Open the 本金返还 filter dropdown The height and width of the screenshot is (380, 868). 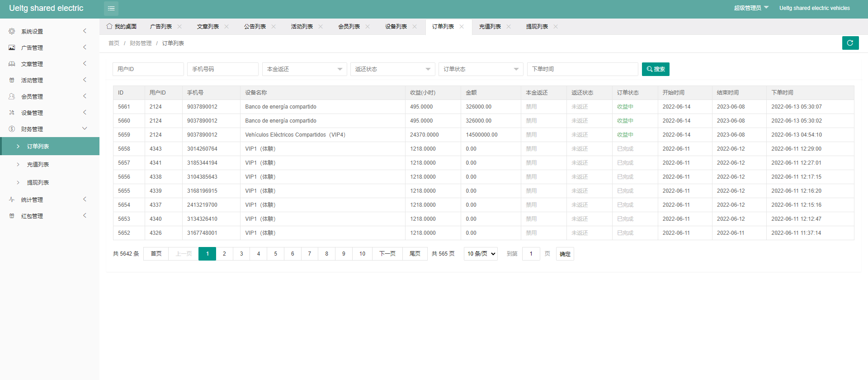coord(304,69)
